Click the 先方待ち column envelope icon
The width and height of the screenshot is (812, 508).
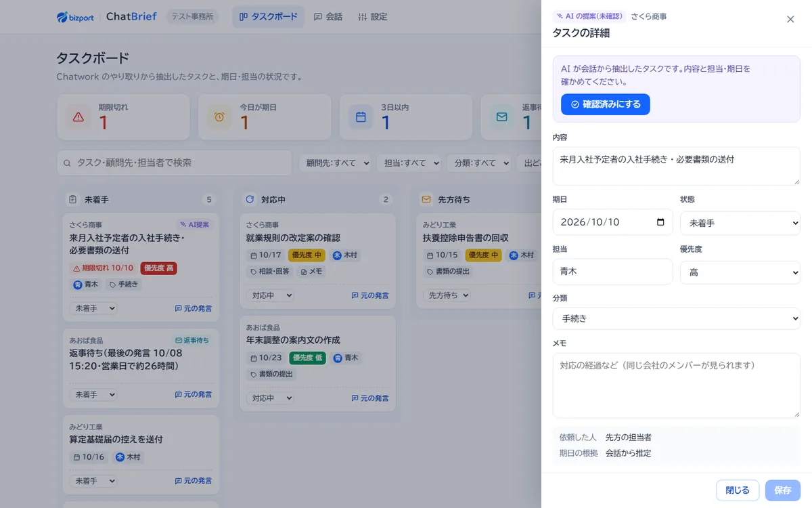coord(426,200)
